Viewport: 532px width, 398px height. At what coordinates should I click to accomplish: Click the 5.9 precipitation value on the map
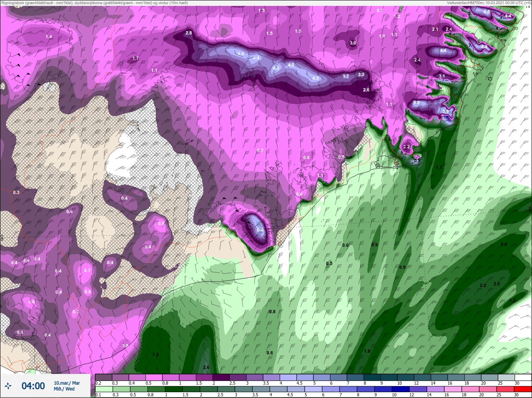tap(446, 111)
